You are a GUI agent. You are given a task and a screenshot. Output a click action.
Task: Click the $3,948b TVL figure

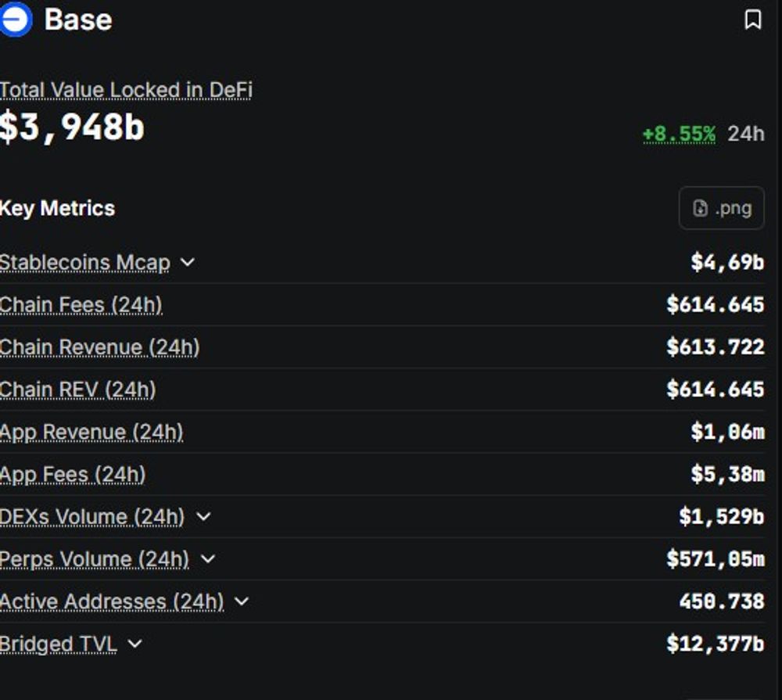pos(72,127)
